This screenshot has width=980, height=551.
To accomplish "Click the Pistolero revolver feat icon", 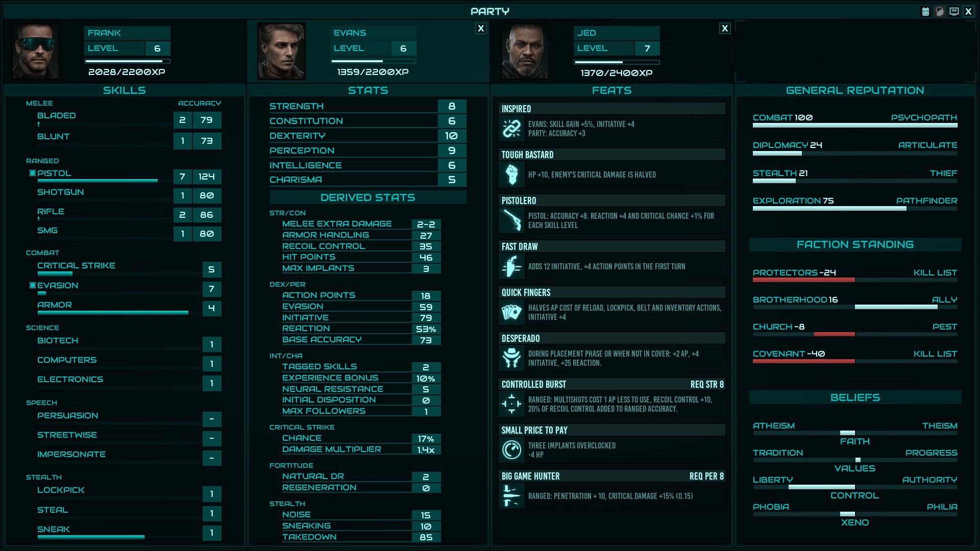I will pyautogui.click(x=511, y=220).
